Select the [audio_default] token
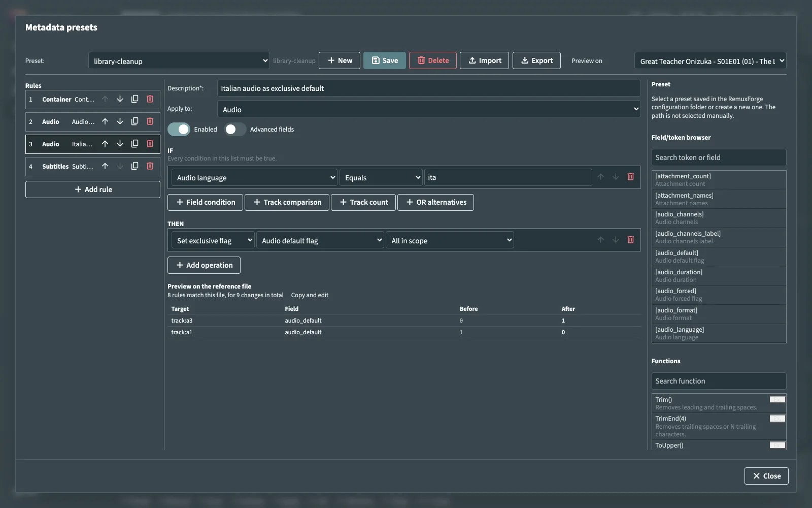Image resolution: width=812 pixels, height=508 pixels. click(719, 257)
